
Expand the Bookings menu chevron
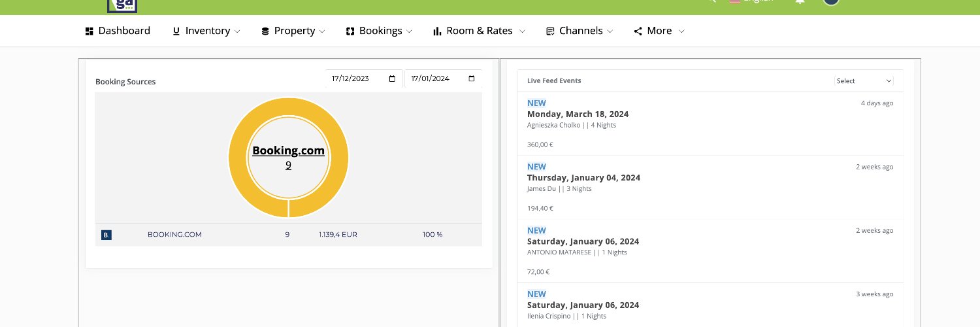click(x=410, y=31)
